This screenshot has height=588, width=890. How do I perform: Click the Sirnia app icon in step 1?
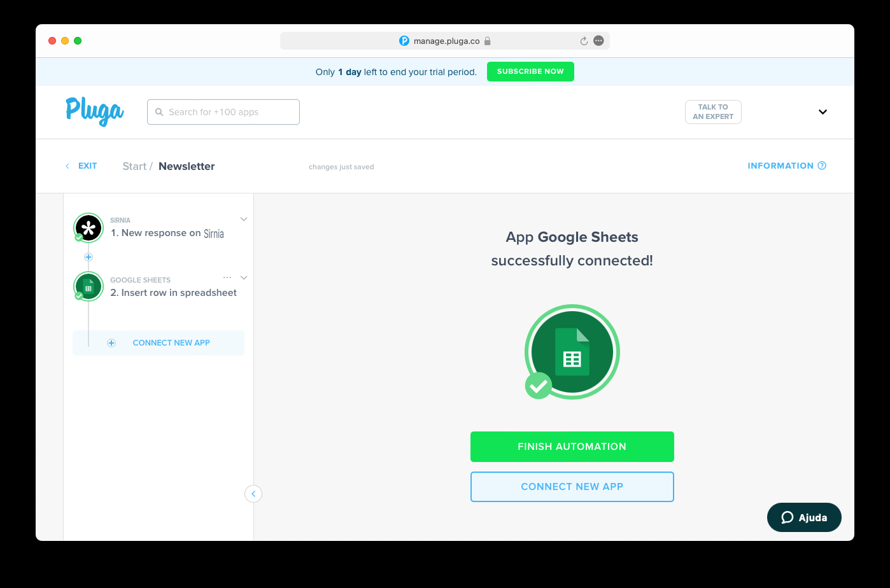88,228
